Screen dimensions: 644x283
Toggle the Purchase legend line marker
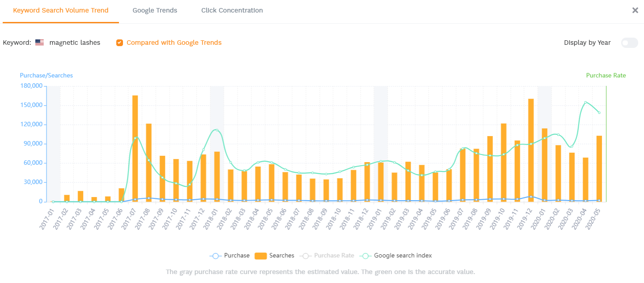click(x=216, y=256)
